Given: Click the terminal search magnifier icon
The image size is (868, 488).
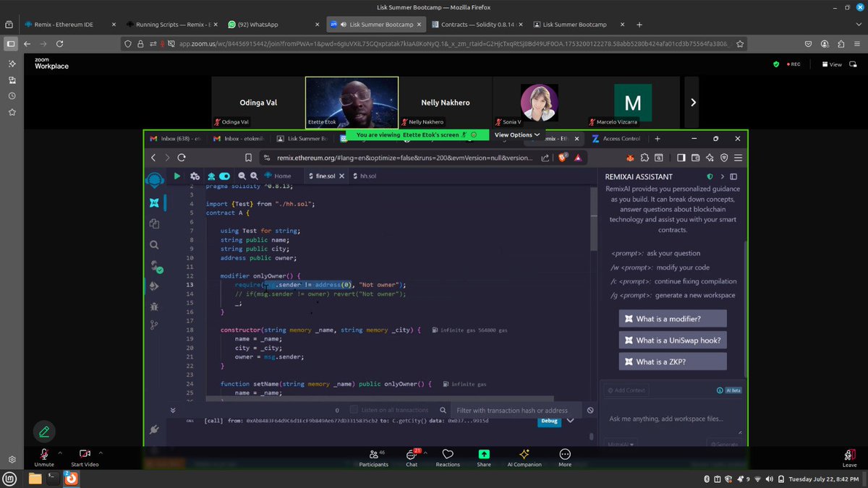Looking at the screenshot, I should pos(443,410).
